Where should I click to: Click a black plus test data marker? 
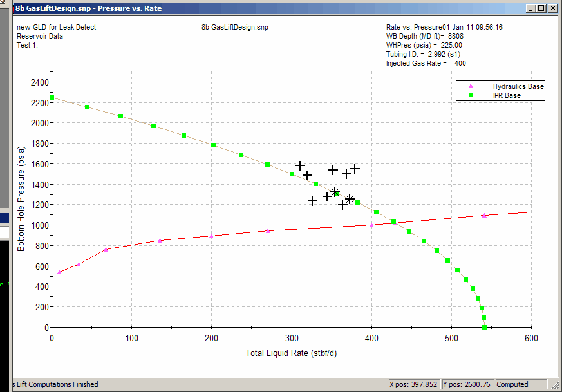pyautogui.click(x=300, y=165)
